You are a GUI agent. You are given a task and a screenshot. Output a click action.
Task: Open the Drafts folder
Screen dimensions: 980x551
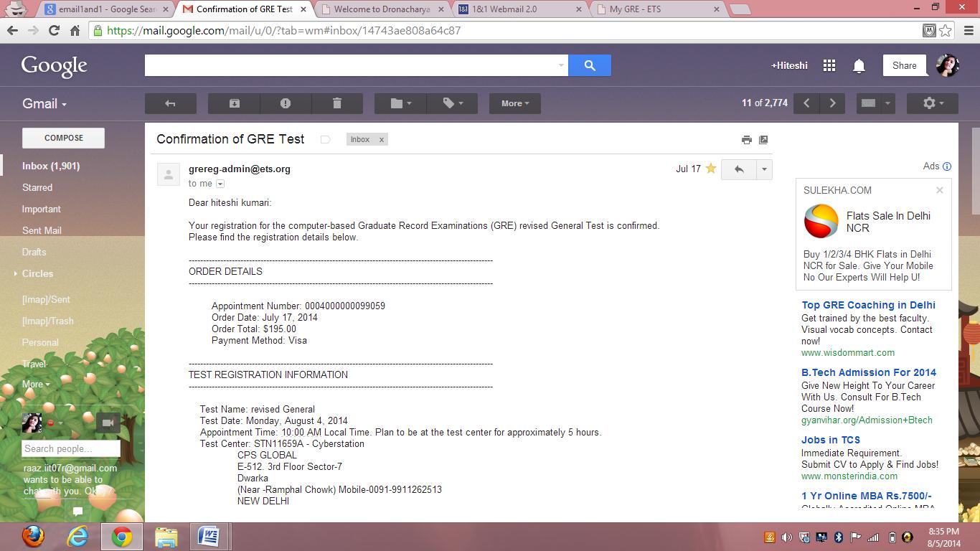pos(34,252)
